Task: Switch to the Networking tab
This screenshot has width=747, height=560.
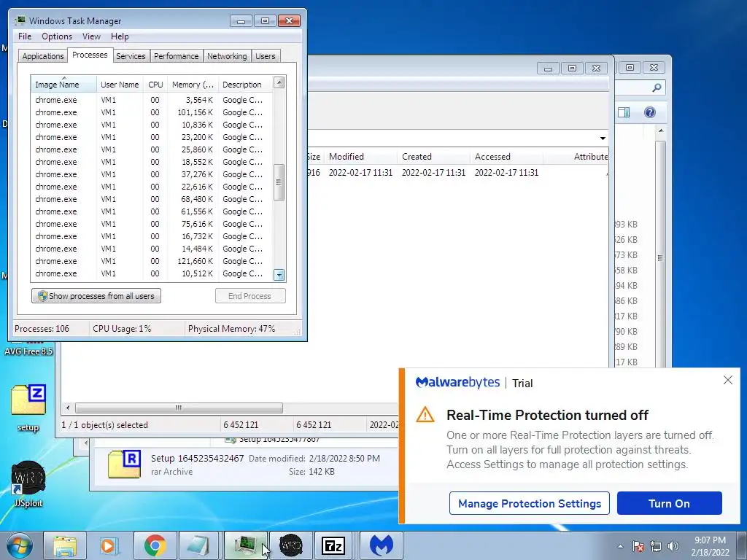Action: point(227,55)
